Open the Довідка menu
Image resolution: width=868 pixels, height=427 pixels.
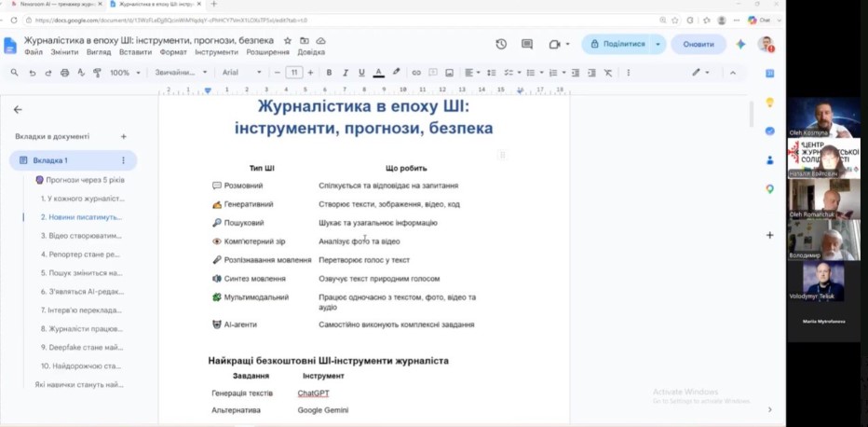click(311, 52)
